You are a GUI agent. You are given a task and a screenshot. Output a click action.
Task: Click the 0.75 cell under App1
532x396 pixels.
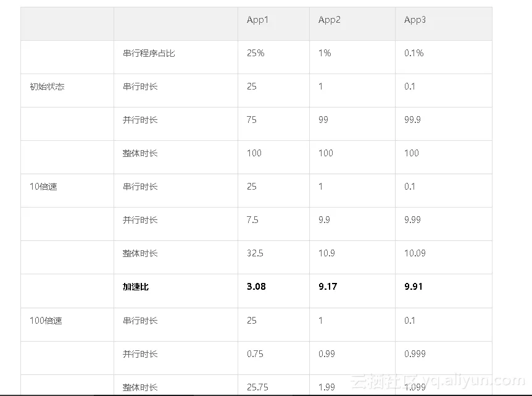[255, 354]
